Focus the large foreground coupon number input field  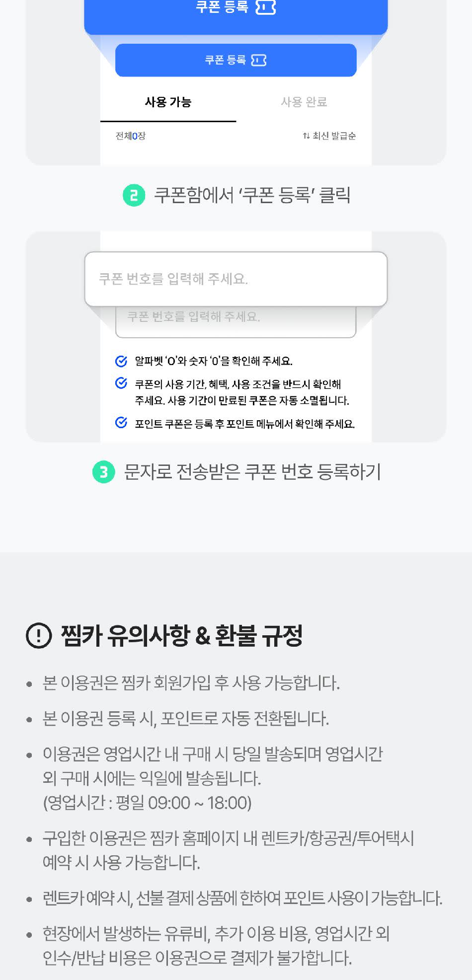(236, 279)
